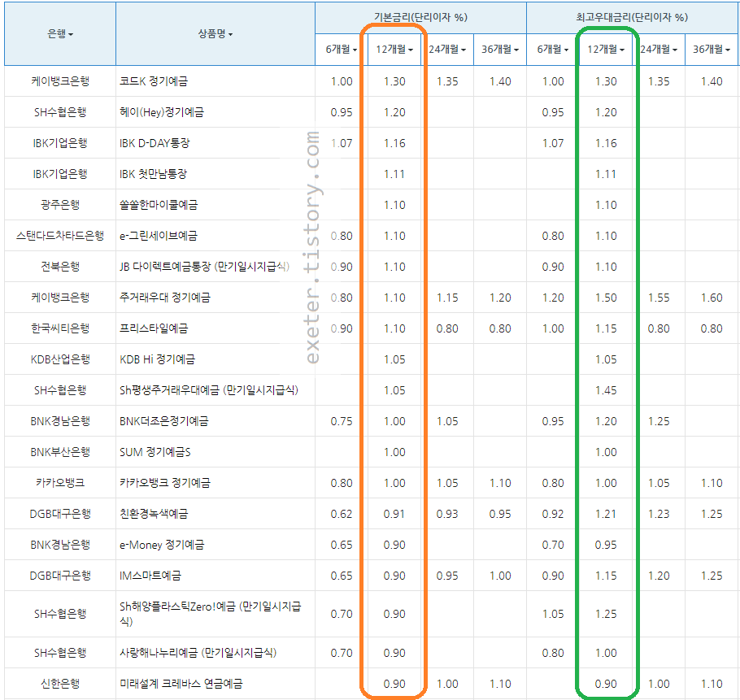
Task: Click bank name 스탠다드차타드은행
Action: pyautogui.click(x=60, y=236)
